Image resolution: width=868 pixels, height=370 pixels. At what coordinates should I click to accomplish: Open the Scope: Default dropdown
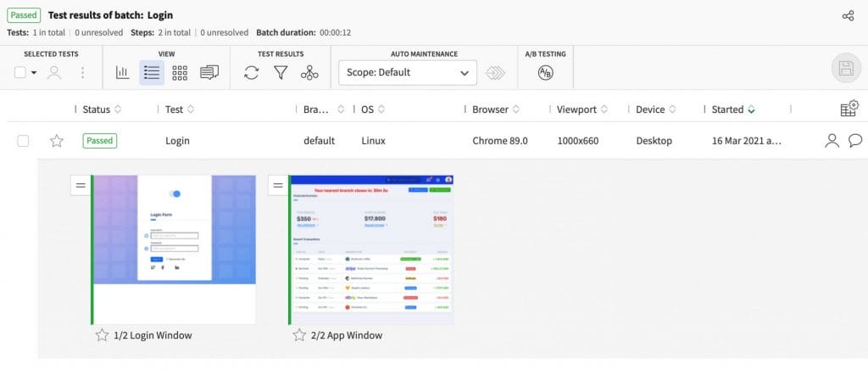click(x=408, y=73)
